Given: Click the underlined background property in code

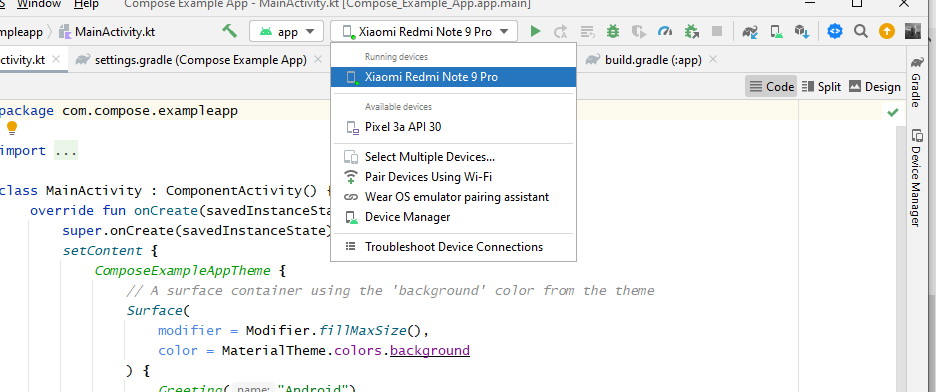Looking at the screenshot, I should coord(430,350).
